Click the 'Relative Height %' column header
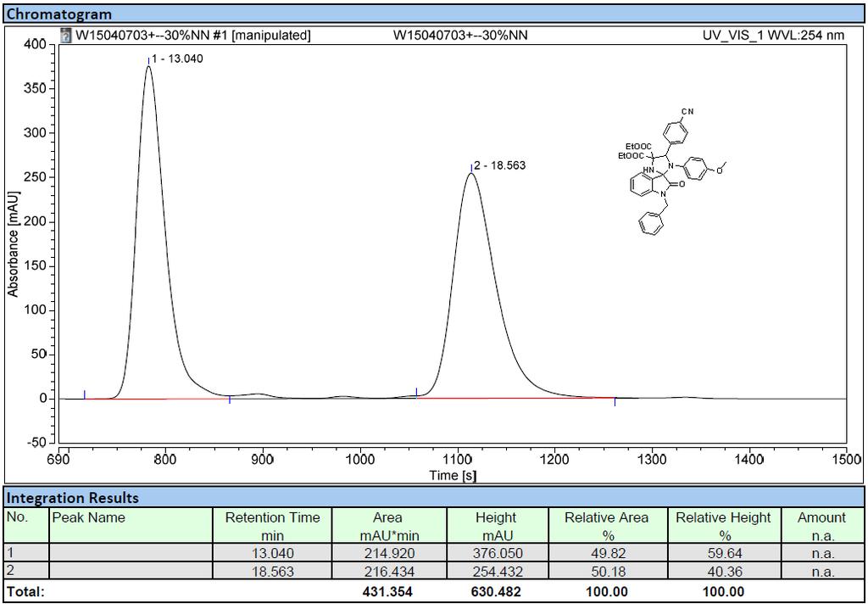This screenshot has height=609, width=868. click(x=724, y=525)
